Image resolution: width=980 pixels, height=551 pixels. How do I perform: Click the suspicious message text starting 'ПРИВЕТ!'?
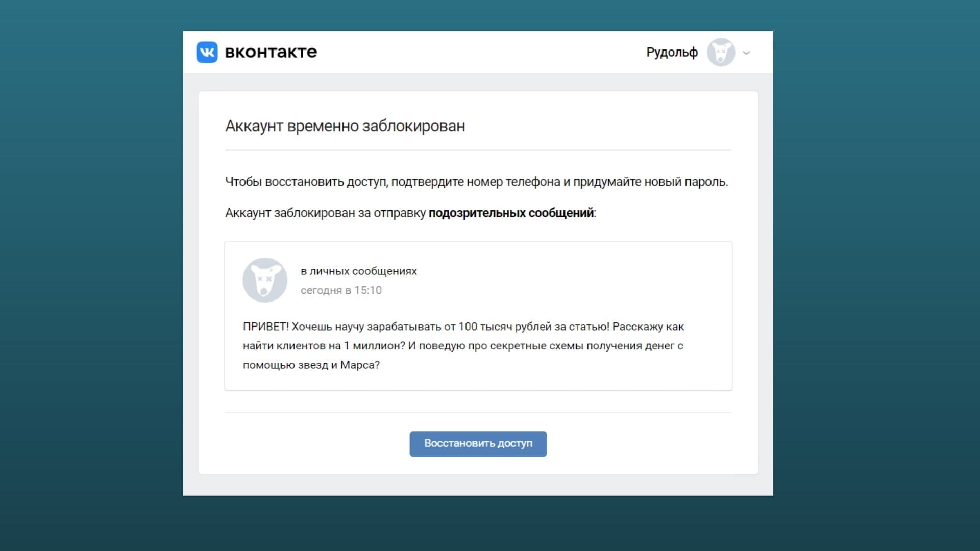[x=463, y=345]
